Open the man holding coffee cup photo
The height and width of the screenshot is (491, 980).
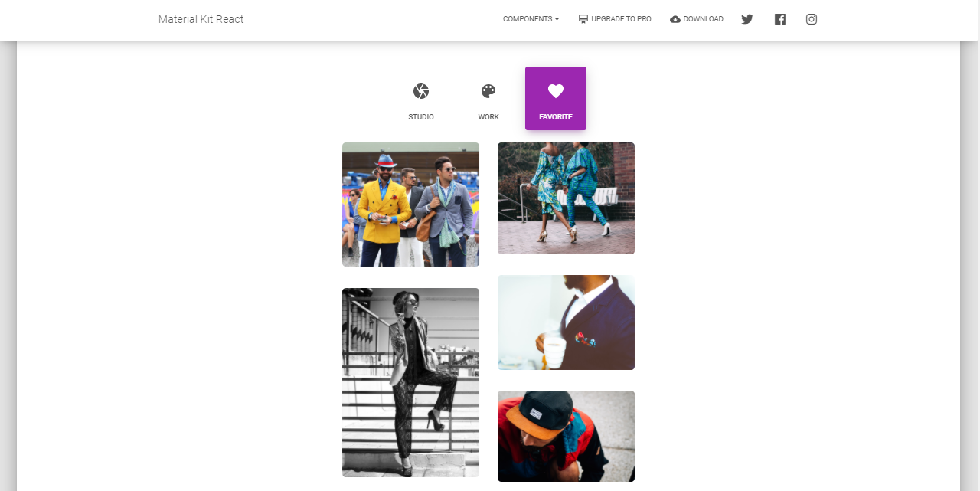click(x=566, y=322)
